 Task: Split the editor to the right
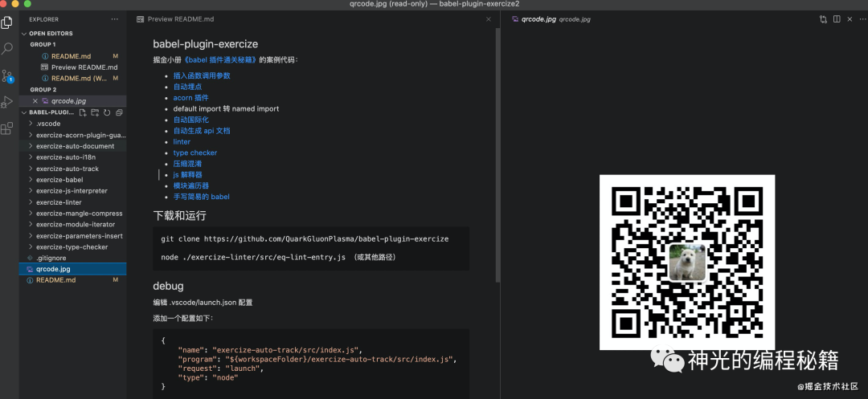pyautogui.click(x=837, y=19)
